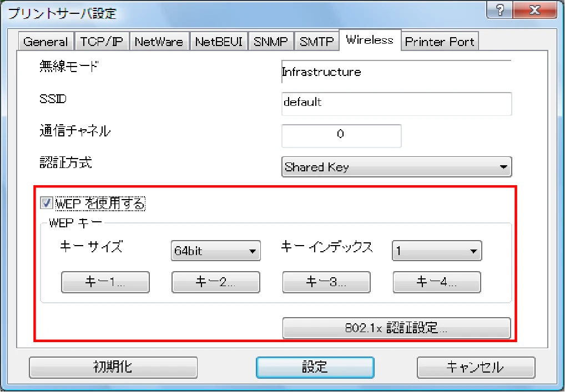Open the SNMP tab
This screenshot has width=565, height=392.
[x=271, y=42]
